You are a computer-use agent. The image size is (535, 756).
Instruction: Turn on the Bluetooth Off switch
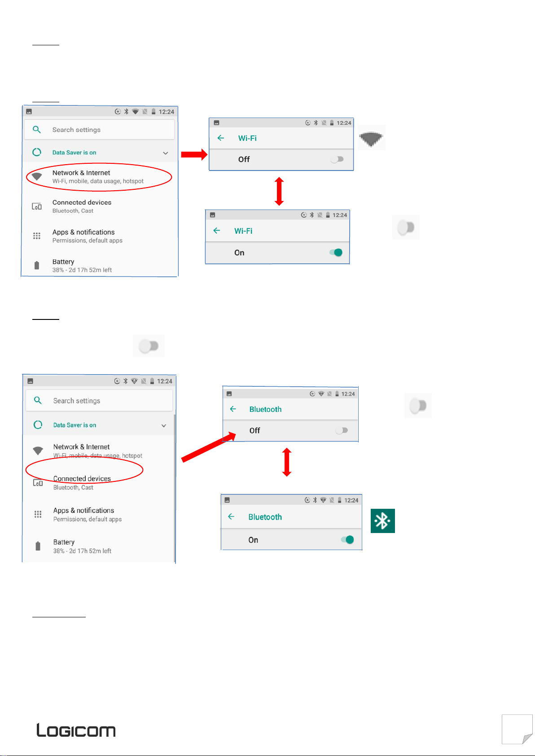(x=342, y=430)
